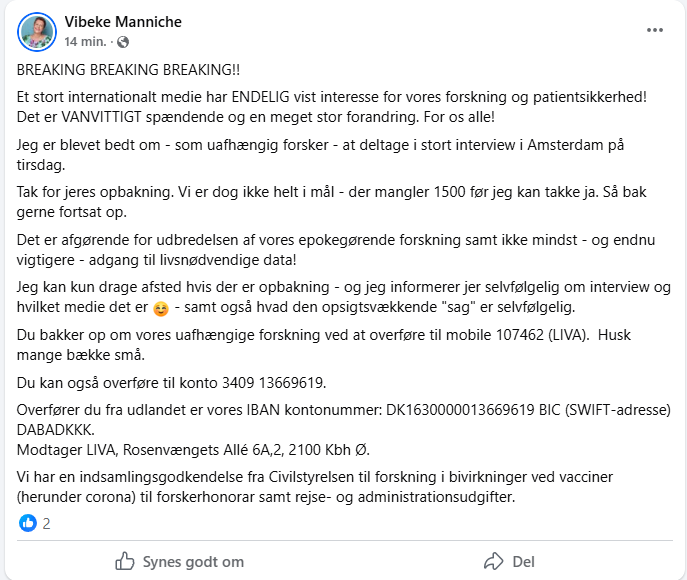The image size is (687, 580).
Task: Show who reacted via count 2
Action: 46,523
